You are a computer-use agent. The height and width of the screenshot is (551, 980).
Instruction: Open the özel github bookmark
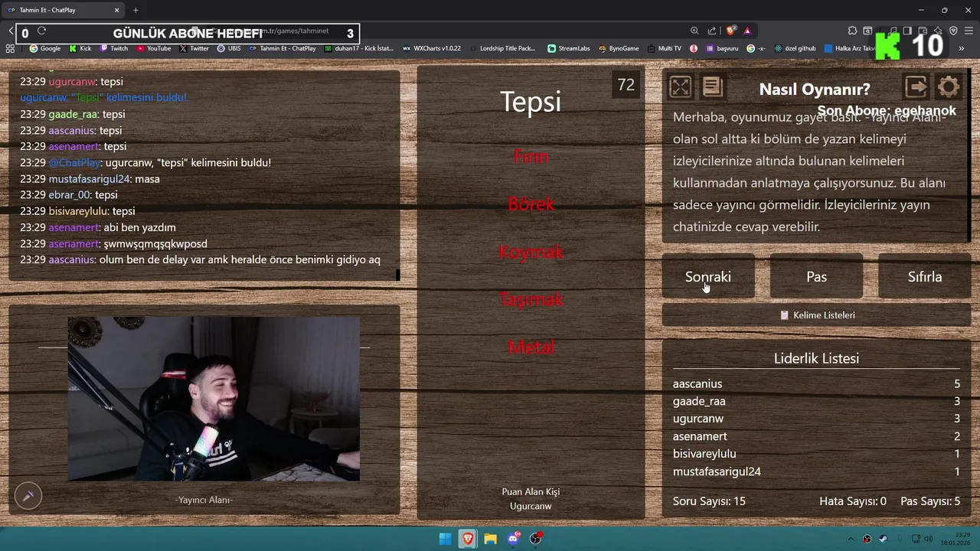[x=795, y=48]
